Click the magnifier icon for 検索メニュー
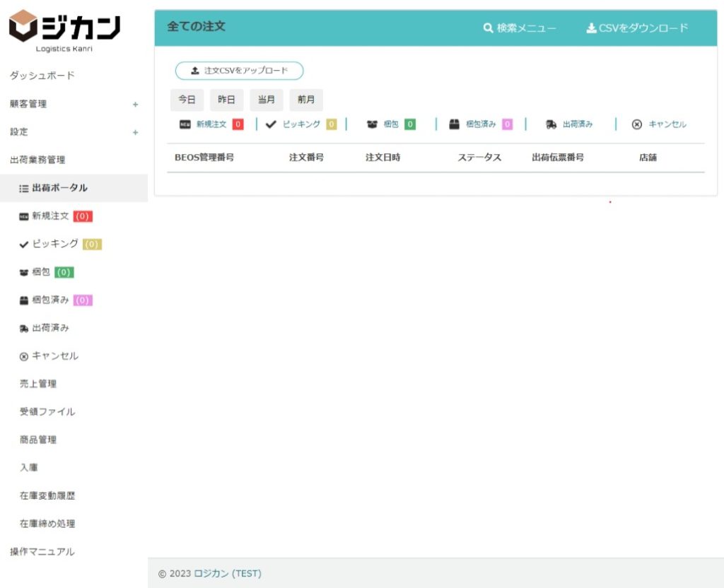The image size is (724, 588). 488,28
